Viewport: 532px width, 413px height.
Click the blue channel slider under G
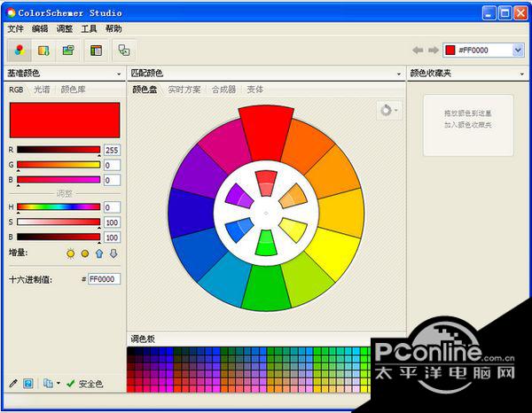pos(59,180)
